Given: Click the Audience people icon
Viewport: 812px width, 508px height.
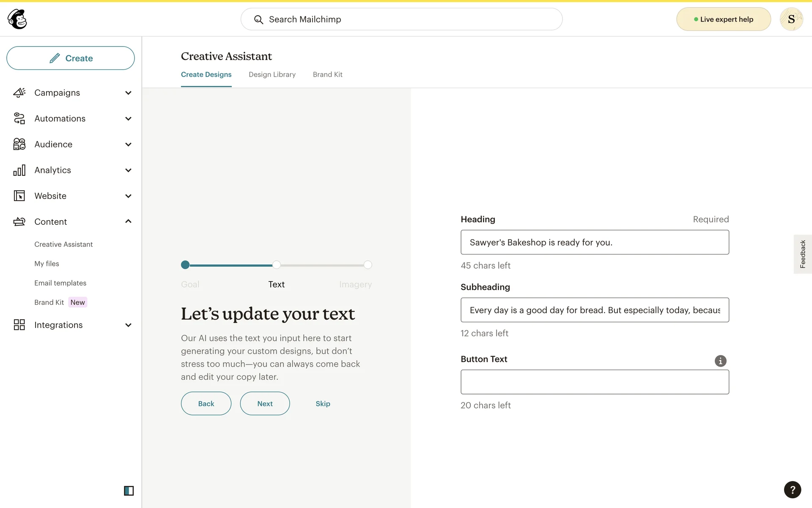Looking at the screenshot, I should (x=19, y=144).
